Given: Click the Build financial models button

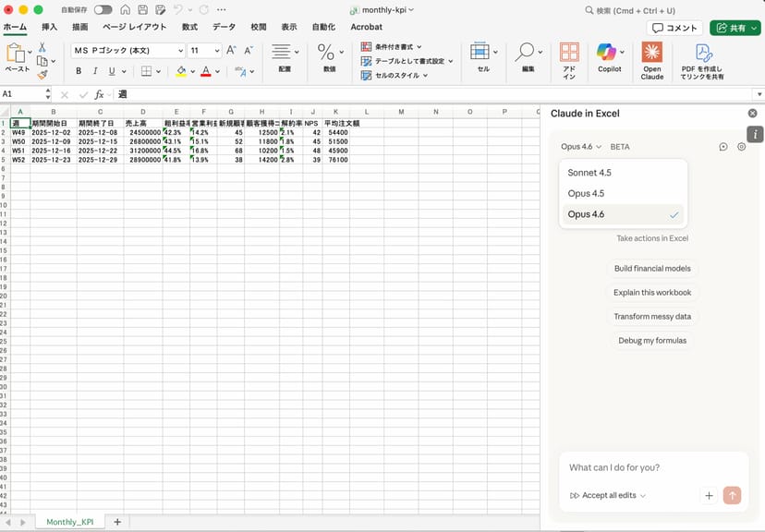Looking at the screenshot, I should click(651, 269).
